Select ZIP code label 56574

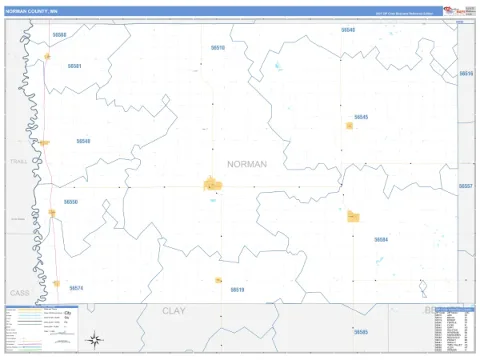point(76,288)
